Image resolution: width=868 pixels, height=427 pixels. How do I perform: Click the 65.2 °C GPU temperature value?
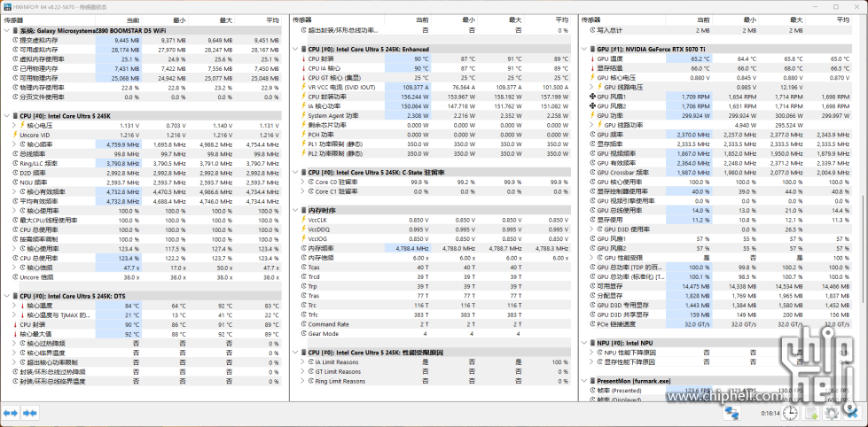700,58
